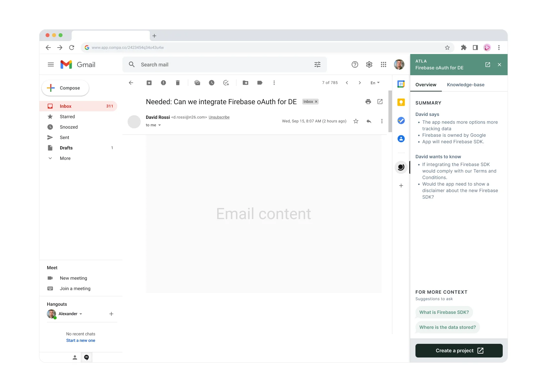547x392 pixels.
Task: Bookmark this page star icon
Action: click(447, 48)
